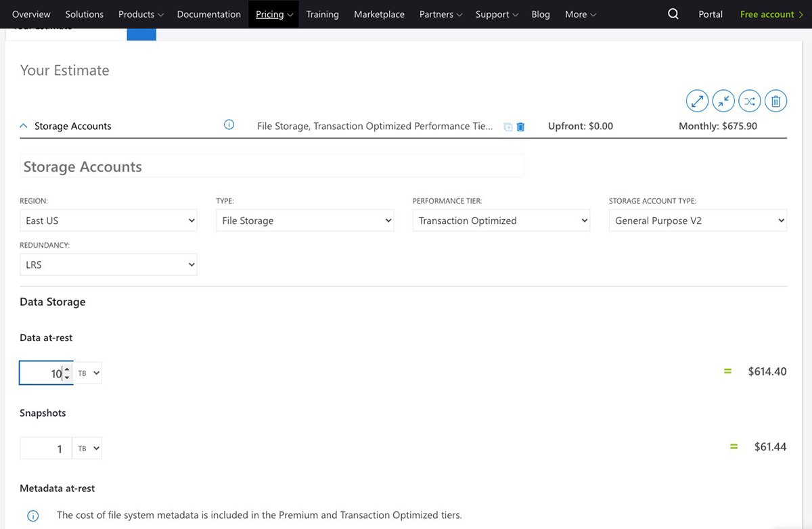Delete the entire estimate with trash icon
Image resolution: width=812 pixels, height=529 pixels.
coord(775,100)
